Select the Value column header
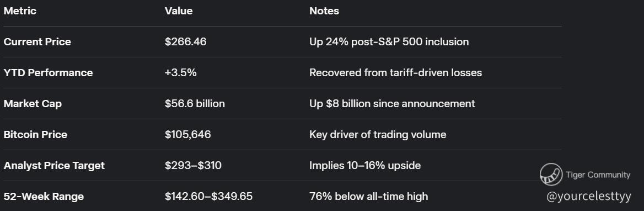This screenshot has height=211, width=644. 179,11
